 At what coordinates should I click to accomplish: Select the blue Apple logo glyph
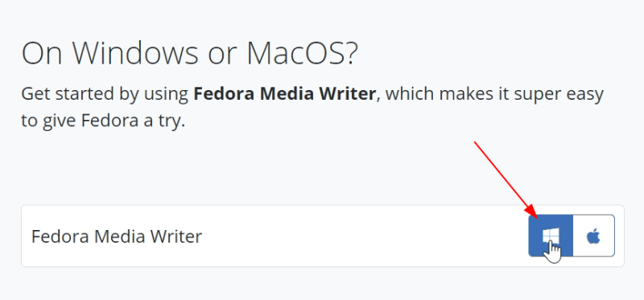(x=593, y=236)
